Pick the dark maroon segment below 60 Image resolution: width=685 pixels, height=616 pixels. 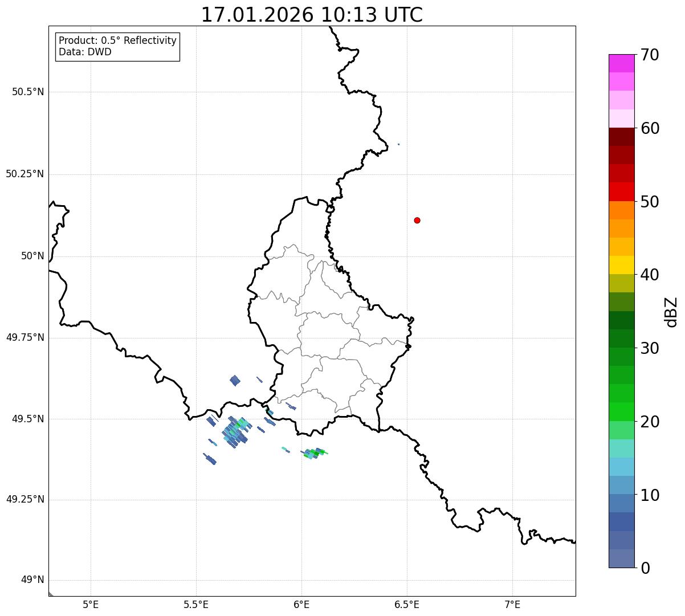pos(621,137)
